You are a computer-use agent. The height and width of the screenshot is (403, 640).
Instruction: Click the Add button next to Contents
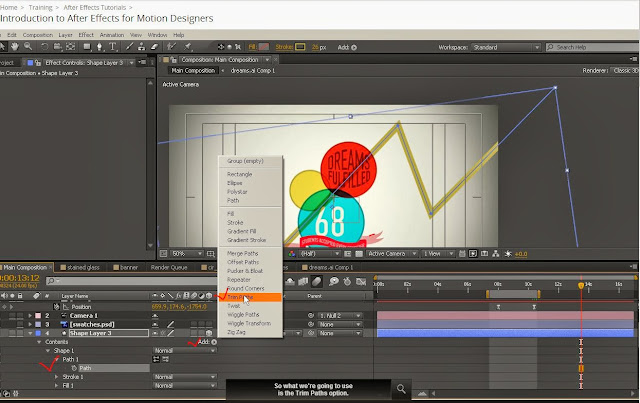(214, 342)
